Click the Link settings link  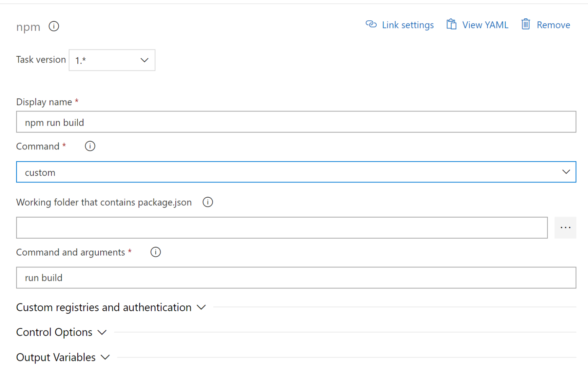(408, 25)
